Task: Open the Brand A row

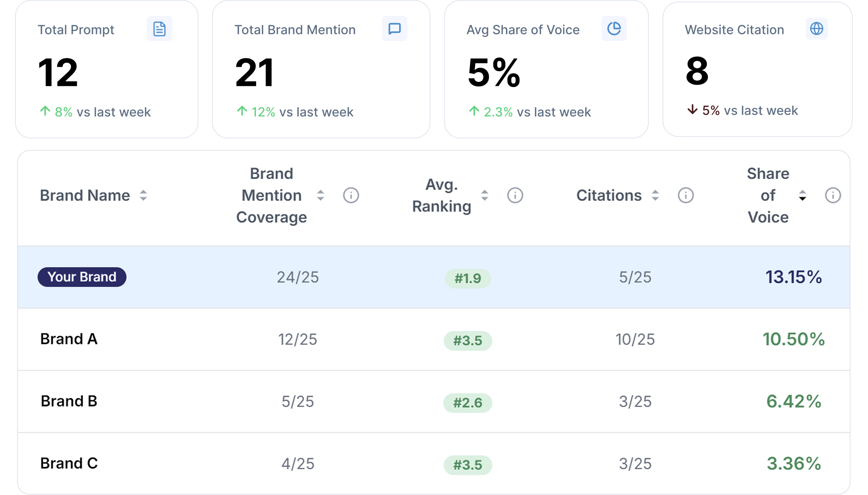Action: click(x=69, y=339)
